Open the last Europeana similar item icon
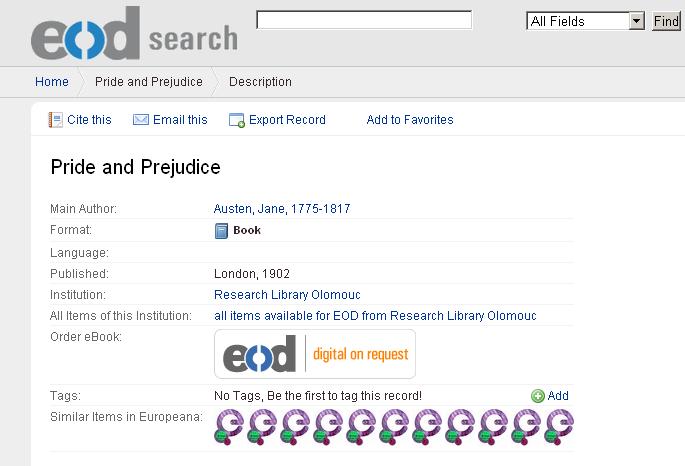 pos(559,427)
